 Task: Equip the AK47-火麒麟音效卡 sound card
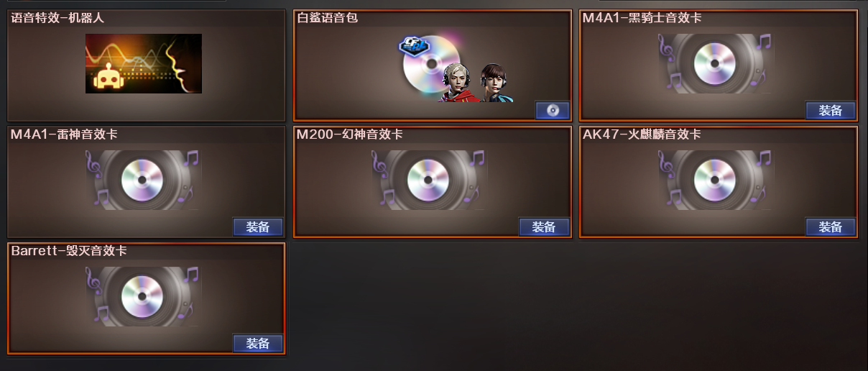(x=831, y=226)
